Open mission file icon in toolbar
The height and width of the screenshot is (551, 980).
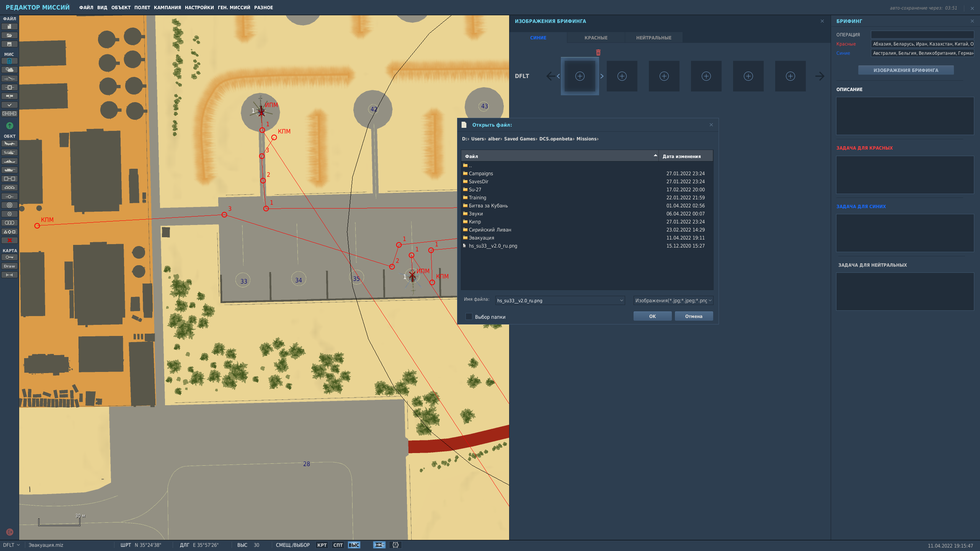(10, 35)
